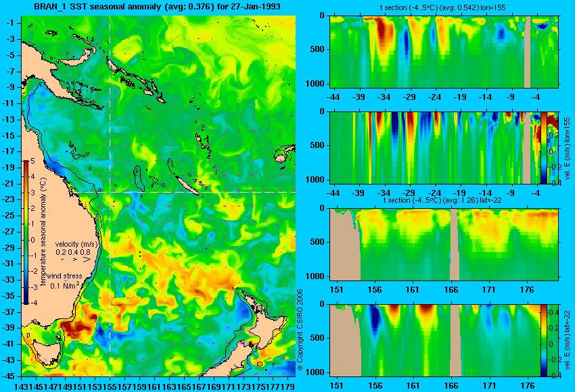Click "143" on the main map longitude axis
Viewport: 575px width, 392px height.
(20, 386)
